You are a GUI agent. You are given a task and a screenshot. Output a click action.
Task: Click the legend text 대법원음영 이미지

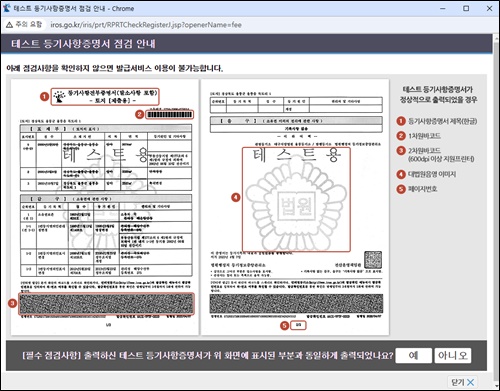coord(432,174)
